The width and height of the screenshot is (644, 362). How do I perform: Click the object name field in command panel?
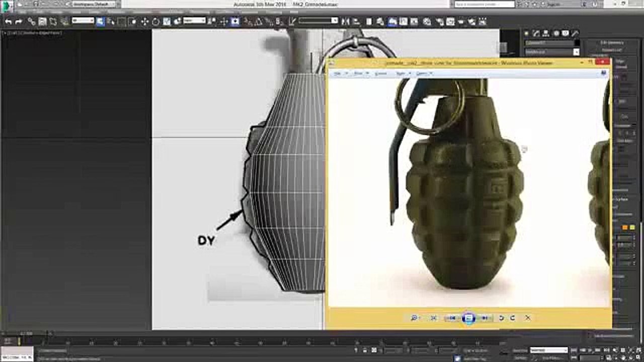point(548,43)
